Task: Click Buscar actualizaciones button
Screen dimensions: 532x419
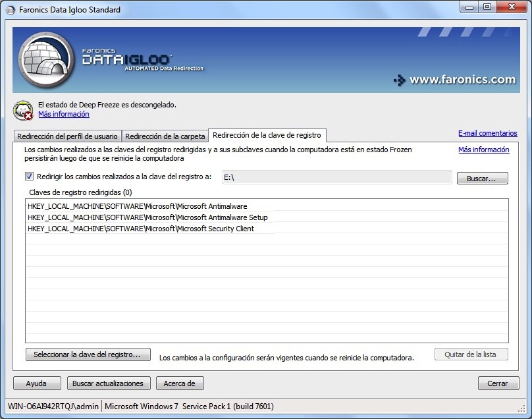Action: [x=109, y=383]
